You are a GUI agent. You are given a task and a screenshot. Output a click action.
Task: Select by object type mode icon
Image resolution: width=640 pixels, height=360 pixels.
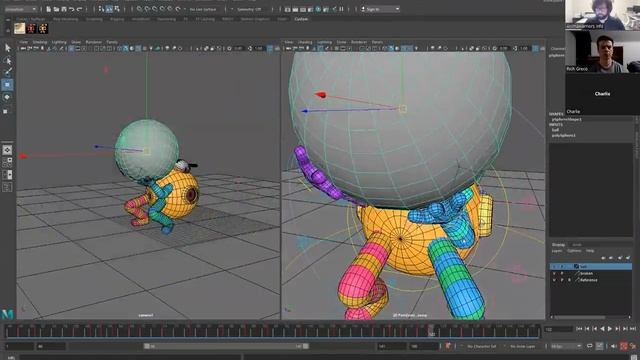point(109,9)
